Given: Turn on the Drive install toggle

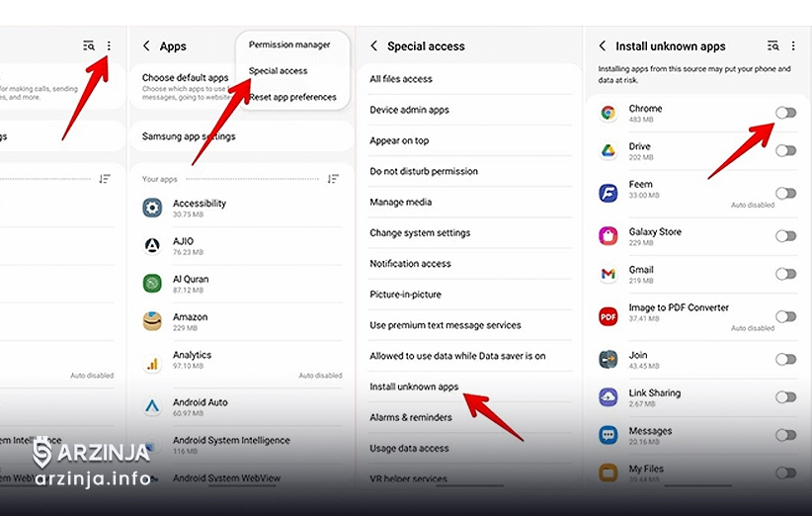Looking at the screenshot, I should point(785,151).
